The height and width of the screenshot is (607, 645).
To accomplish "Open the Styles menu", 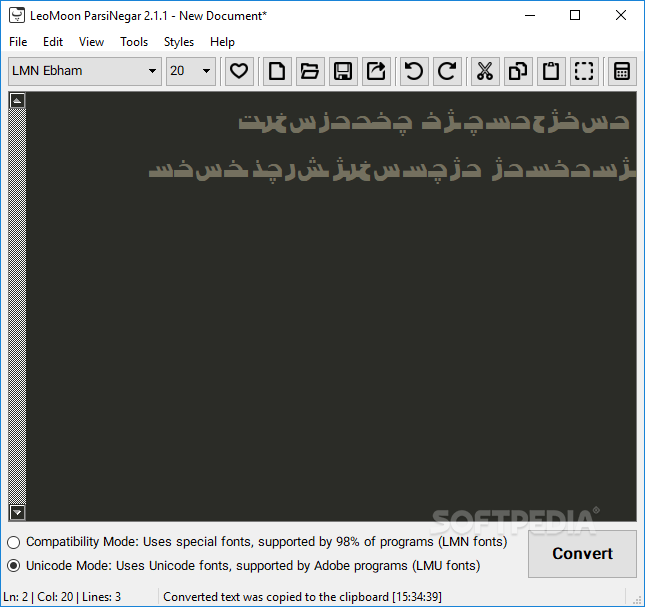I will [179, 42].
